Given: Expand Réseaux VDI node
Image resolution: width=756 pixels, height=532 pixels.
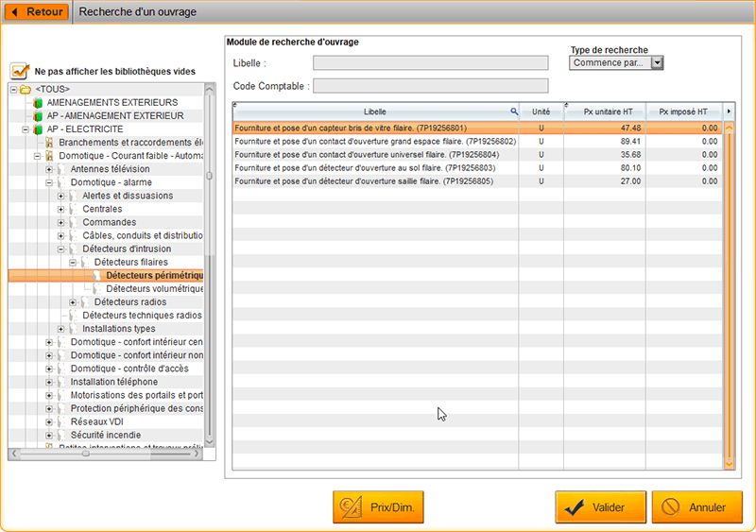Looking at the screenshot, I should pyautogui.click(x=49, y=422).
